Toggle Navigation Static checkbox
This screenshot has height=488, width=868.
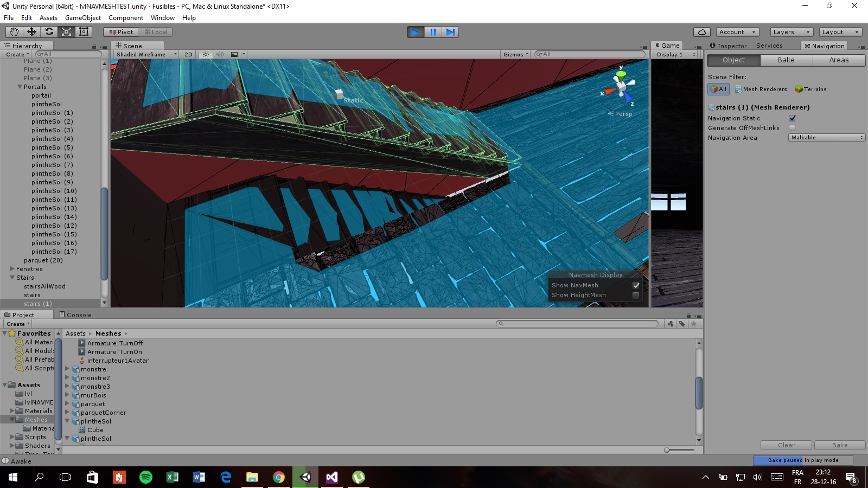click(792, 118)
